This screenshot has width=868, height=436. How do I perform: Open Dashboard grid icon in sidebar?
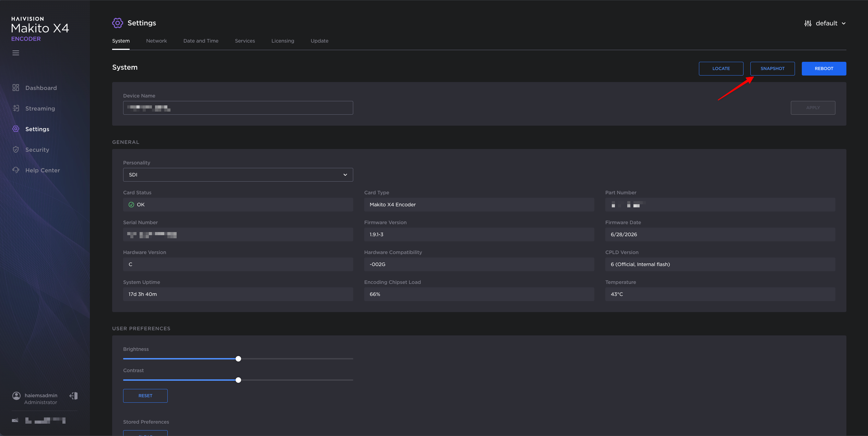coord(16,88)
